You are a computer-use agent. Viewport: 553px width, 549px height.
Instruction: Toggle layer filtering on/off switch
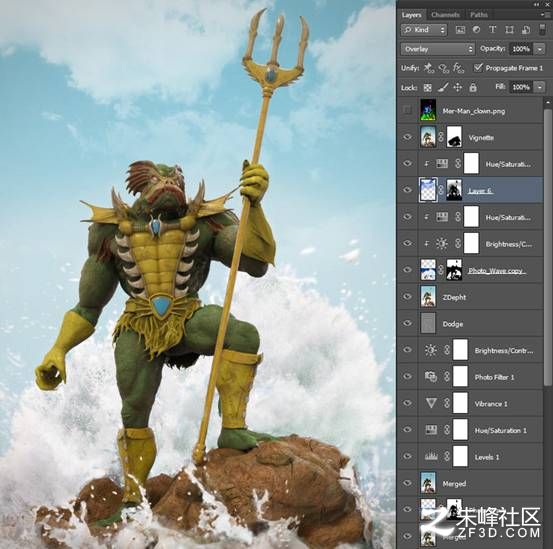click(x=542, y=30)
